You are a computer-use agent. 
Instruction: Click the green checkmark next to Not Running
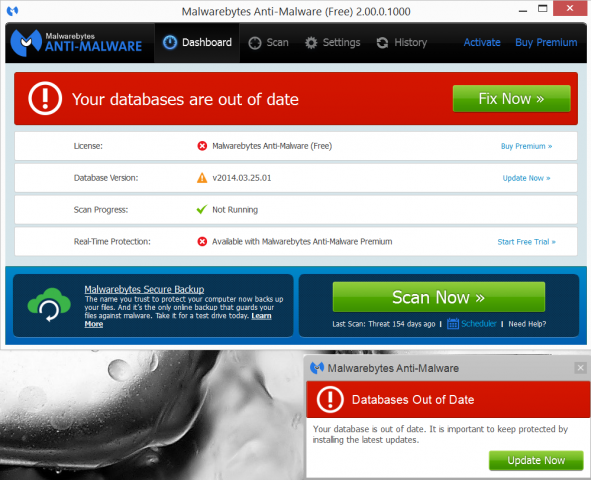[x=202, y=209]
